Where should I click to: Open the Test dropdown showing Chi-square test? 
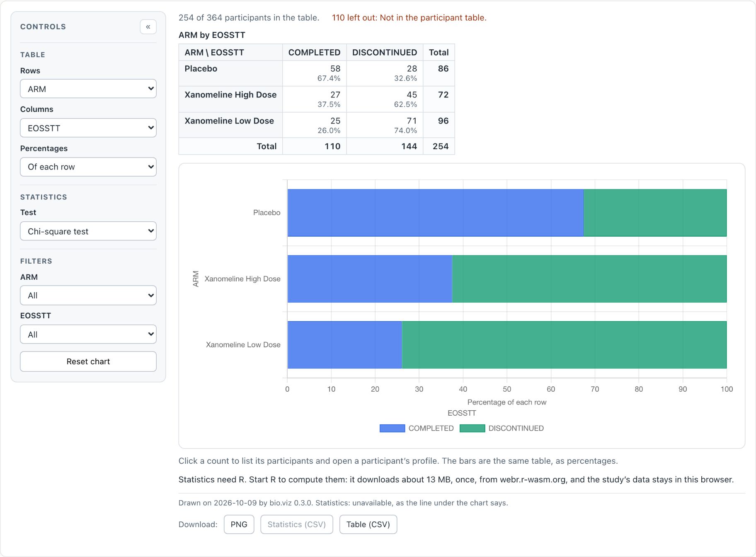click(88, 231)
